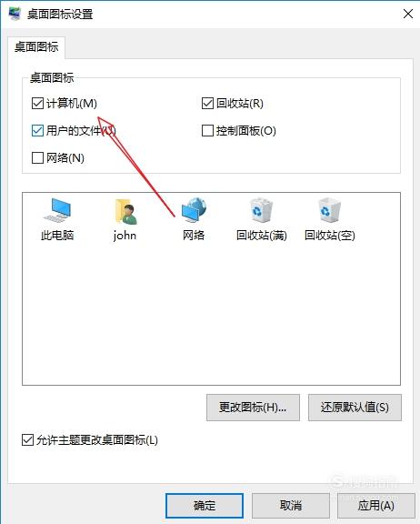Switch to the 桌面图标 tab

[36, 47]
